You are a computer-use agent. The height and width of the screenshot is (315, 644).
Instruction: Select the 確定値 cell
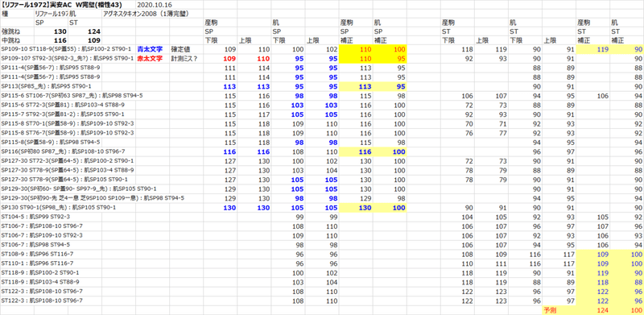180,49
